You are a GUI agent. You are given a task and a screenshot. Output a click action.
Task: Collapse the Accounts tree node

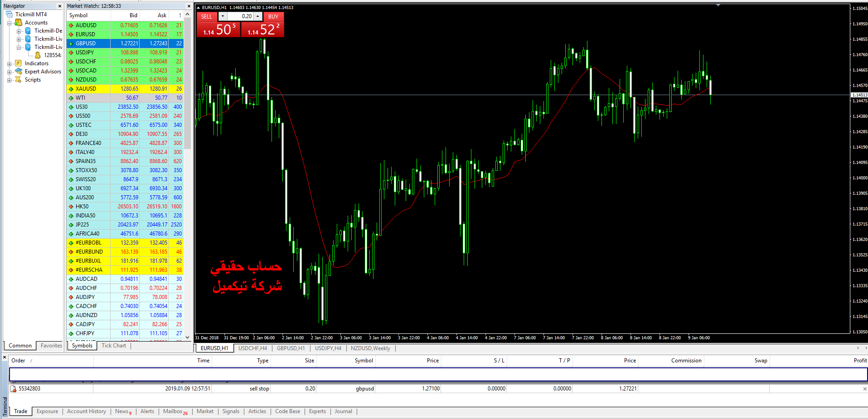coord(9,23)
